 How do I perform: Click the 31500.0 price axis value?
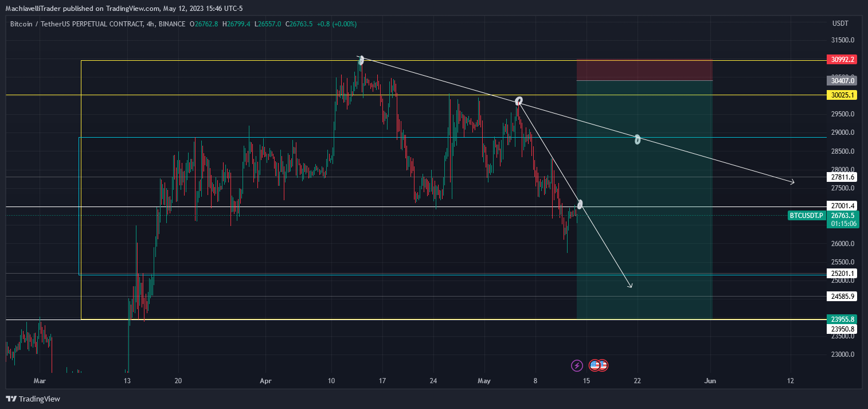843,40
